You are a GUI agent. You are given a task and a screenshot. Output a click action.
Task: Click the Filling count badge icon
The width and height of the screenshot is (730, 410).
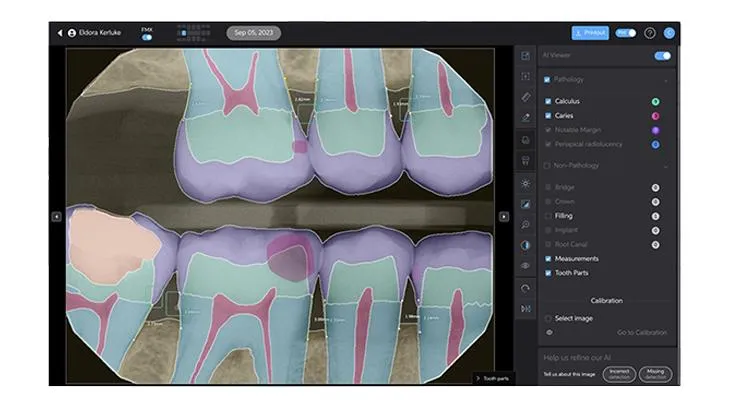click(x=655, y=216)
